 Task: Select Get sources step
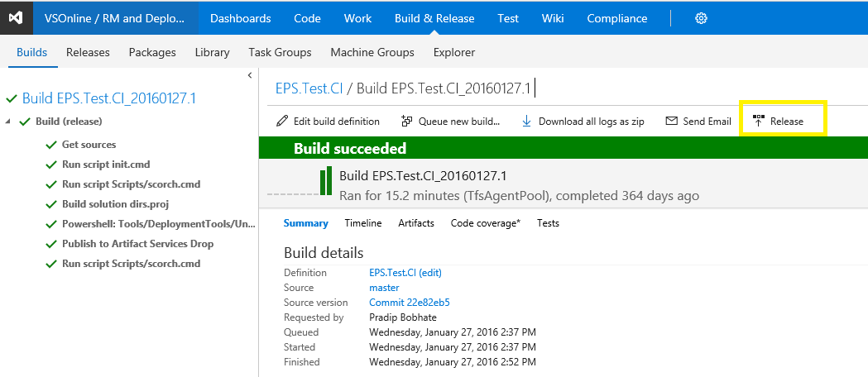pyautogui.click(x=89, y=145)
